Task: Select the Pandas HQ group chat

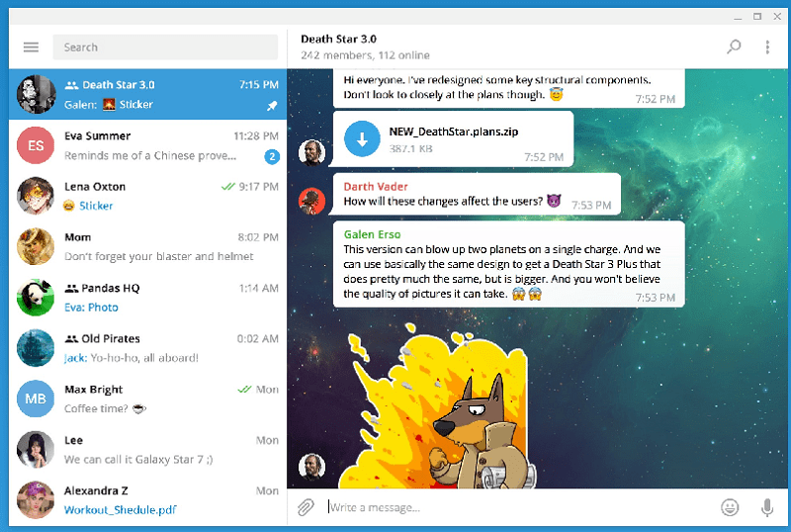Action: click(x=148, y=297)
